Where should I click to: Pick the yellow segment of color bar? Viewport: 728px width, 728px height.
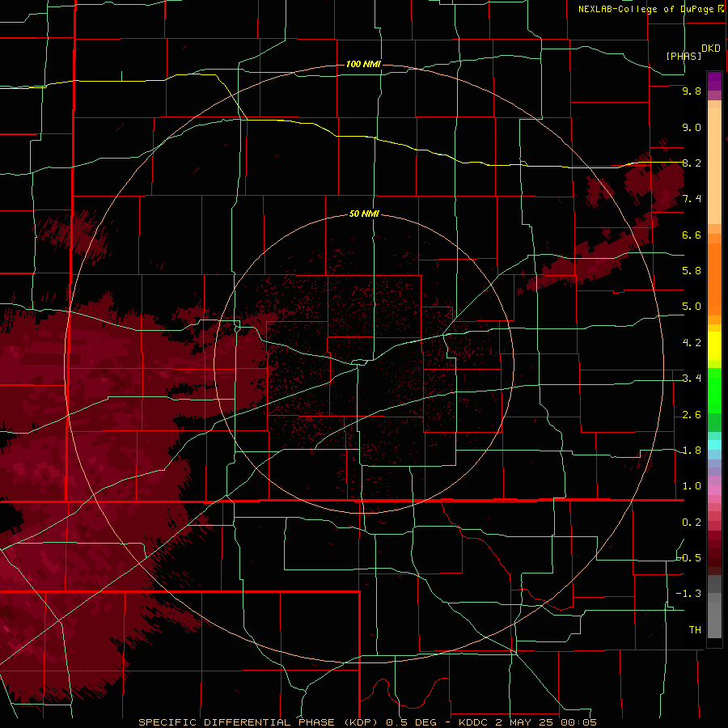pos(714,346)
